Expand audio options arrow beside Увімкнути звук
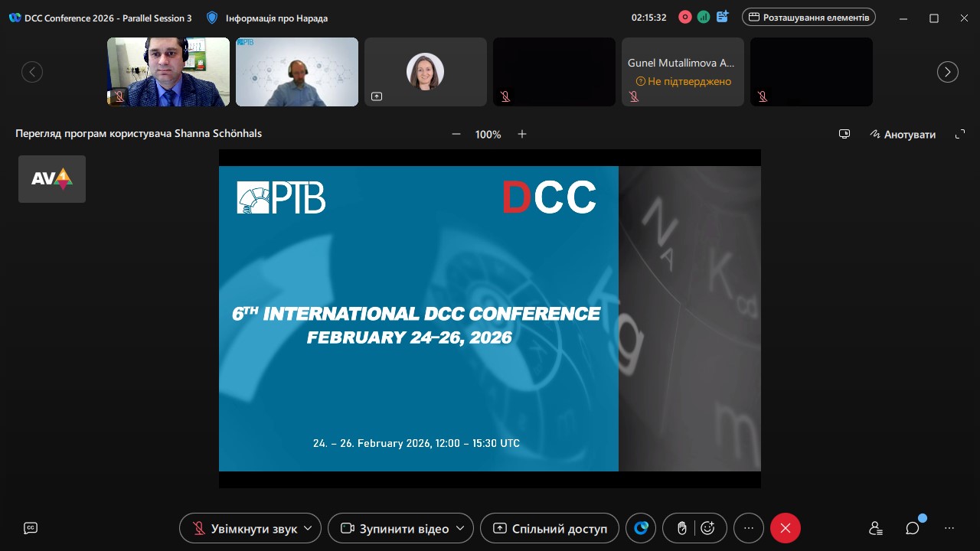 308,528
